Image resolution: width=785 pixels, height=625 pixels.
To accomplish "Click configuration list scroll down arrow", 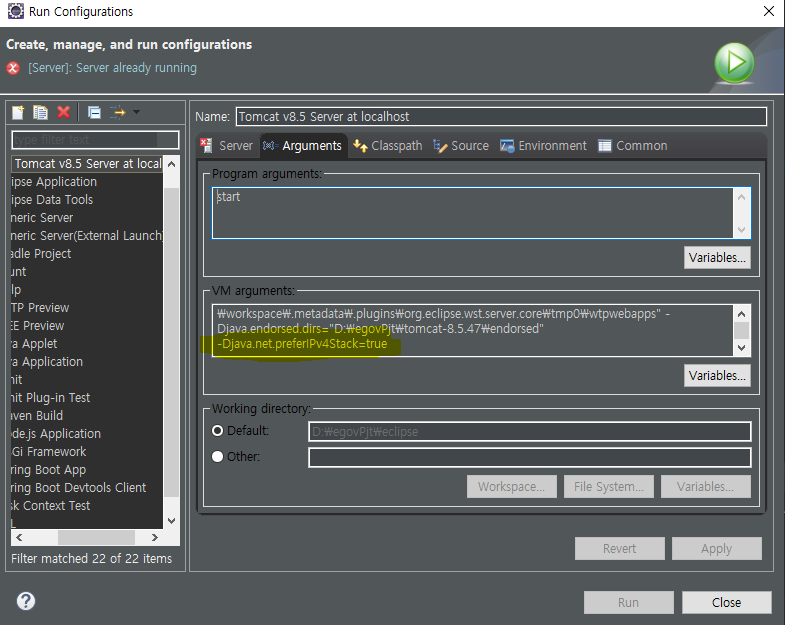I will [x=172, y=521].
